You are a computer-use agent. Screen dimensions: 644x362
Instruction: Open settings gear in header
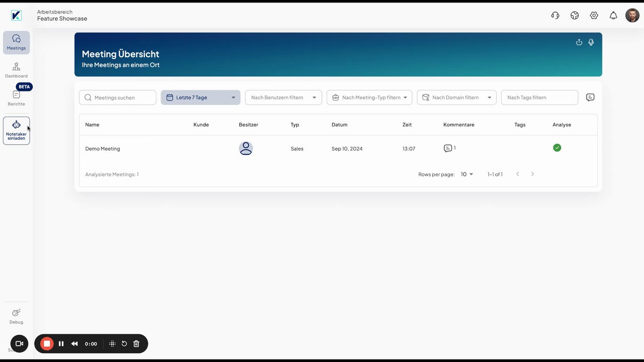[594, 16]
